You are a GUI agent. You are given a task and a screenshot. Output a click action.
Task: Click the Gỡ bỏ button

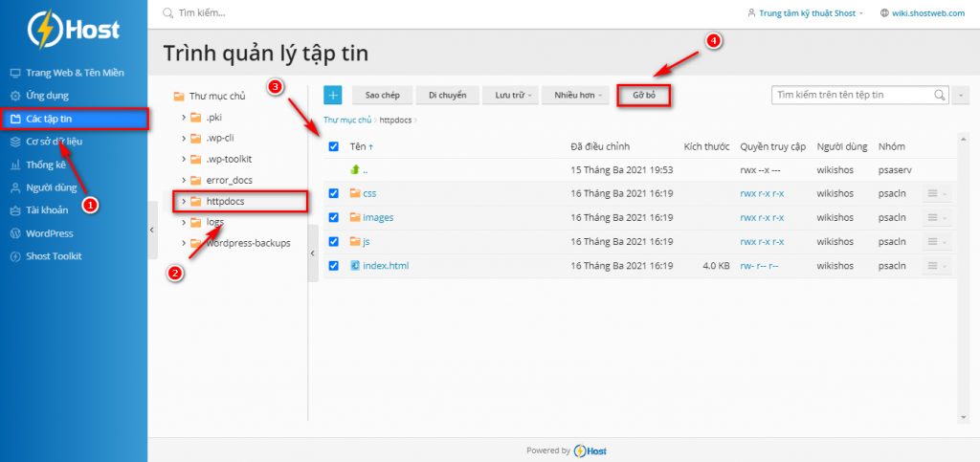coord(644,96)
